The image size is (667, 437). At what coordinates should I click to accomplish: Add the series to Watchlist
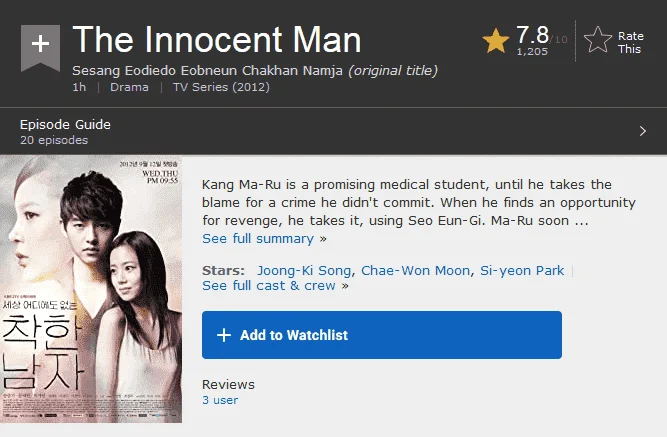coord(382,335)
